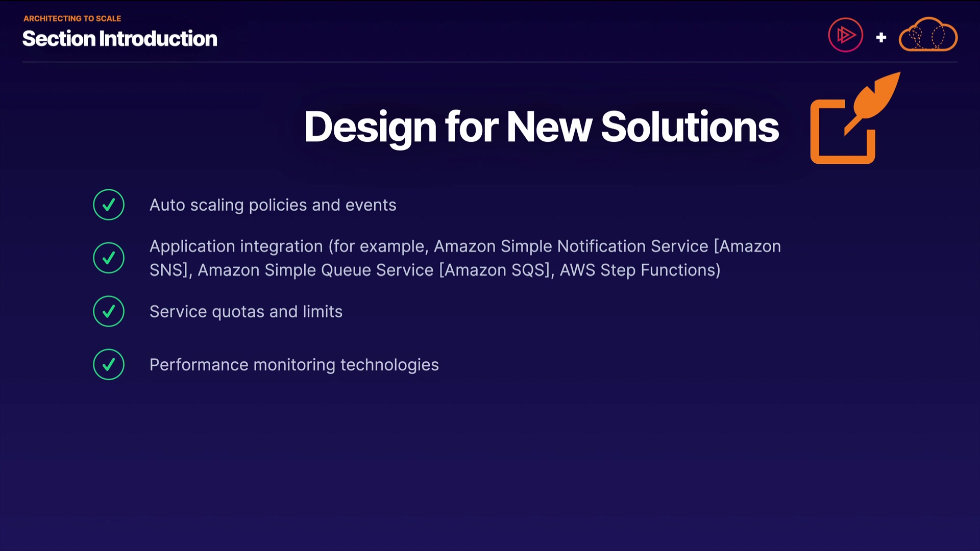Click checkmark beside Application integration
This screenshot has height=551, width=980.
[x=109, y=258]
